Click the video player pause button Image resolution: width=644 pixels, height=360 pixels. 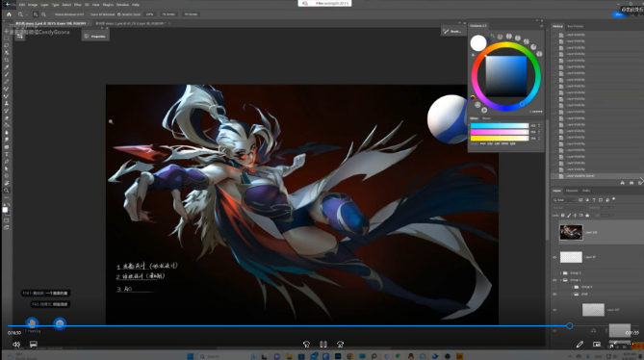323,345
